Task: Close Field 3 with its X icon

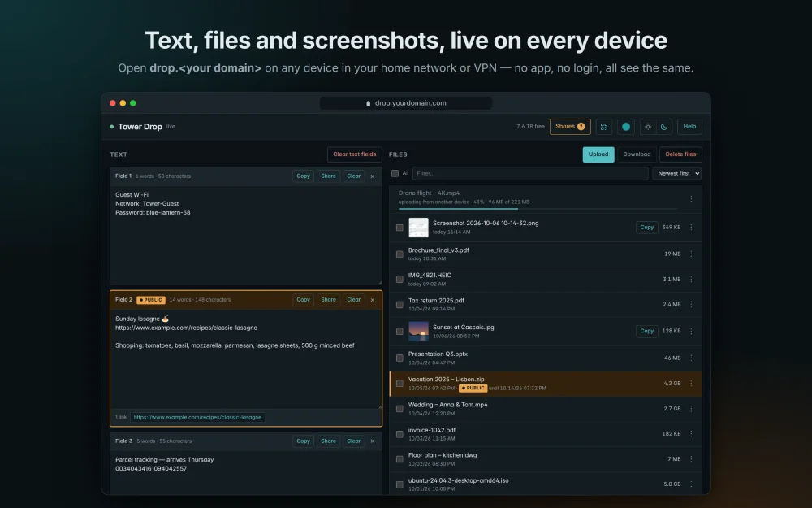Action: (x=373, y=441)
